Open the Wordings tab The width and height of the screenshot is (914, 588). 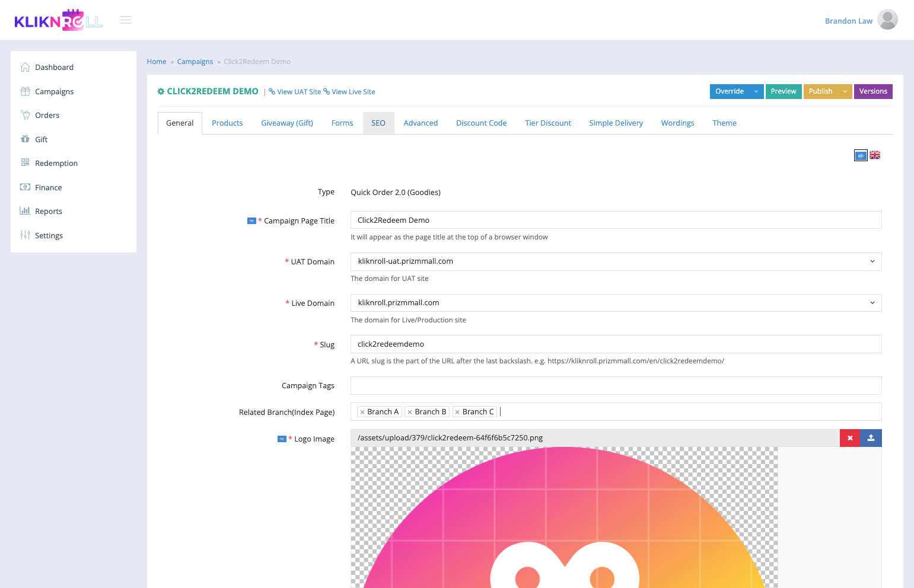click(x=677, y=123)
